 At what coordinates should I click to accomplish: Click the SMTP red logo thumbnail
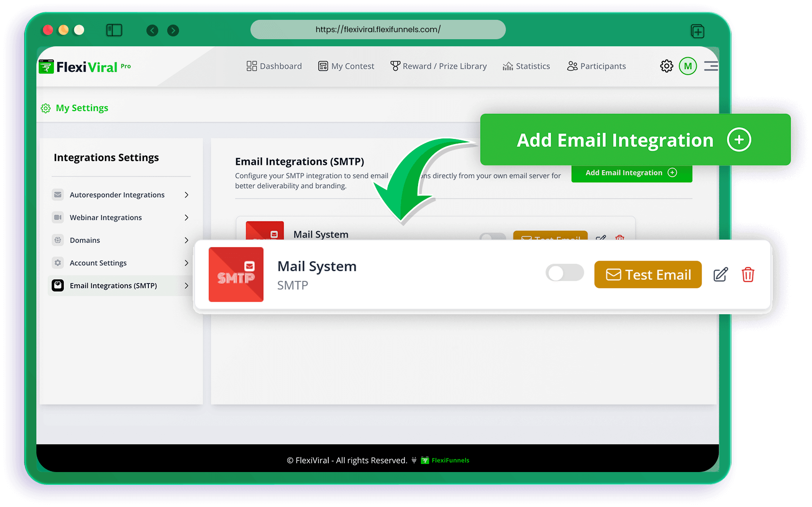(x=236, y=275)
